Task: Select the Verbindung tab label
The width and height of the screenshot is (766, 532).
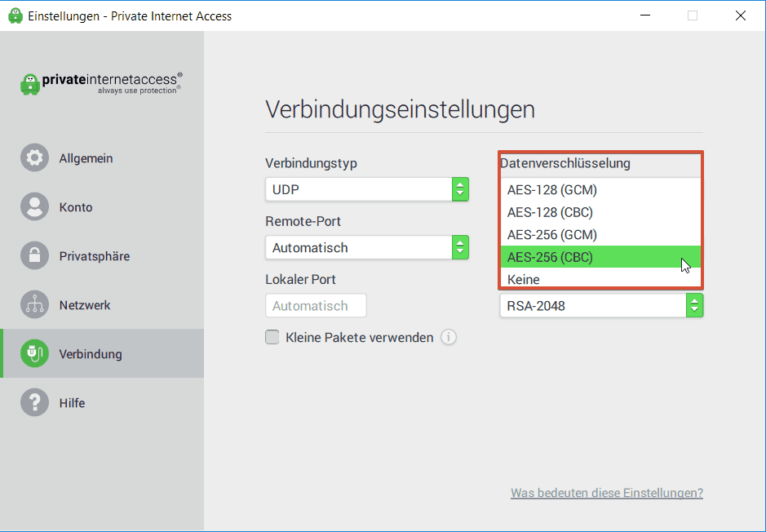Action: 91,353
